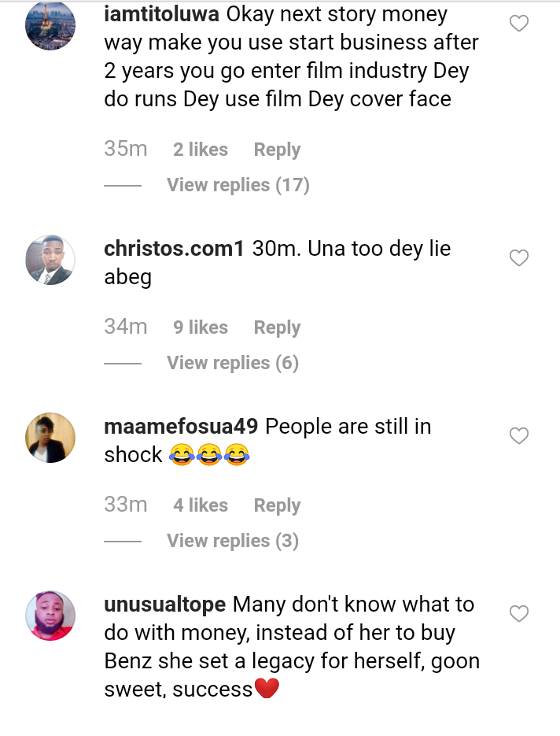Screen dimensions: 560x736
Task: View maamefosua49's profile photo
Action: [x=50, y=437]
